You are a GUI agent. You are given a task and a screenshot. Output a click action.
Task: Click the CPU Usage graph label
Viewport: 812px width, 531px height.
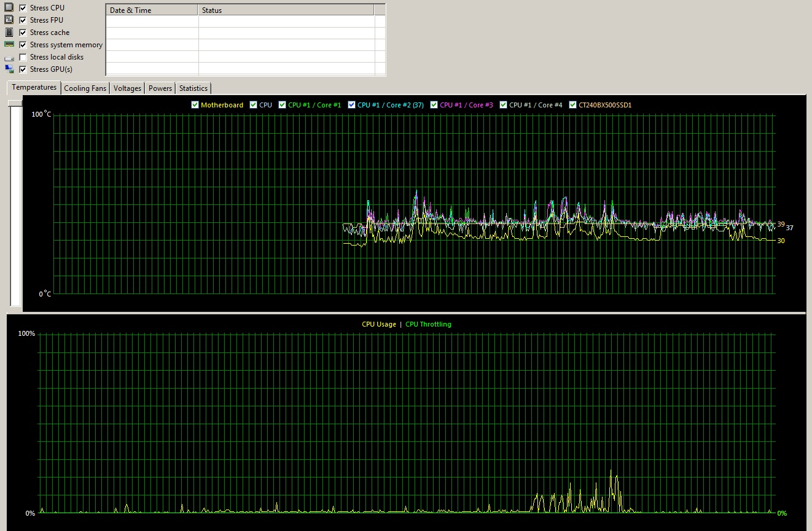(379, 324)
